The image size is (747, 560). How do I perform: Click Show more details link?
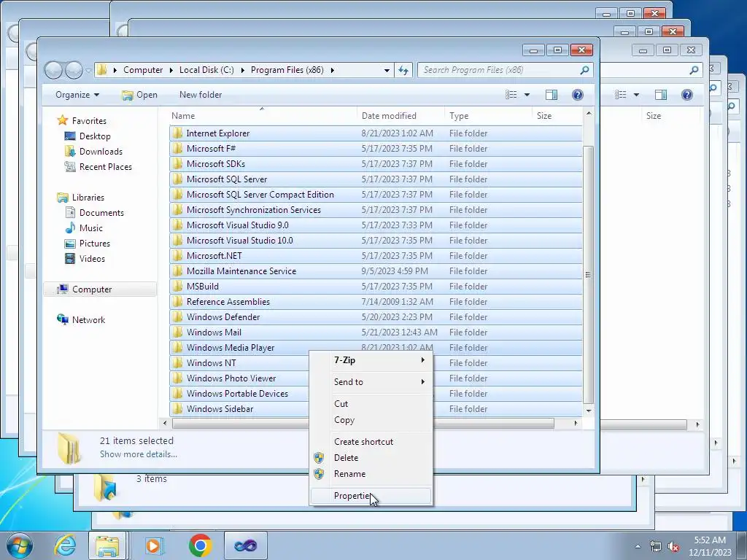(x=138, y=454)
